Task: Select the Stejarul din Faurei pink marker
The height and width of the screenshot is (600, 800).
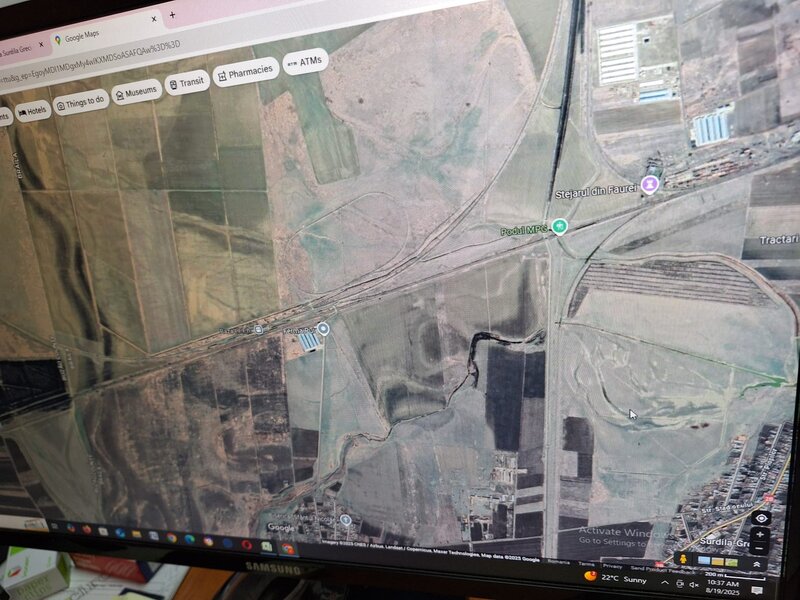Action: click(x=651, y=184)
